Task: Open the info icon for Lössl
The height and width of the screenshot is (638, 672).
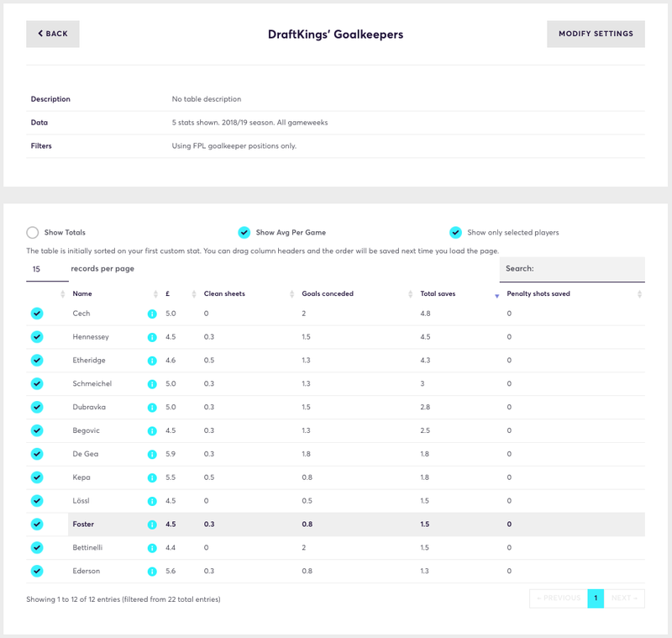Action: (x=152, y=501)
